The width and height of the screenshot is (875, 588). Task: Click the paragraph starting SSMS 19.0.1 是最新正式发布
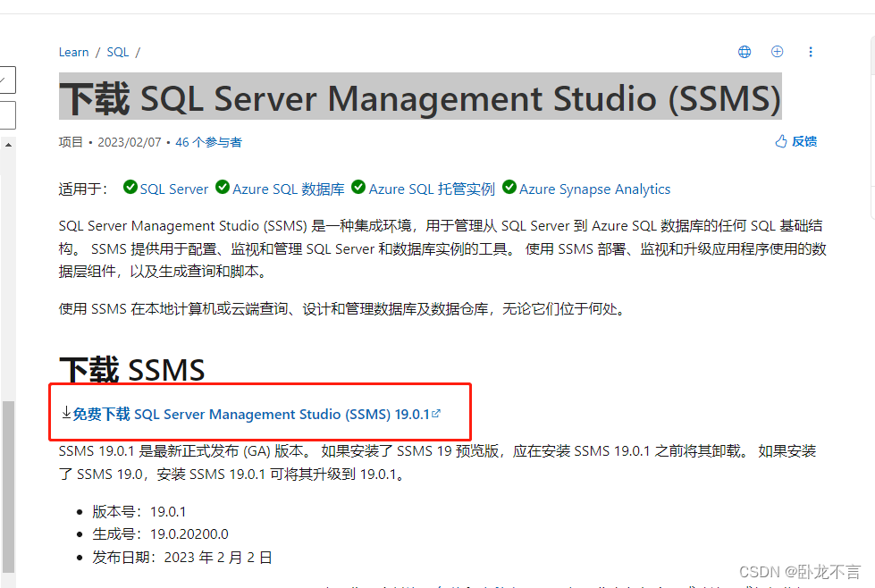point(438,463)
